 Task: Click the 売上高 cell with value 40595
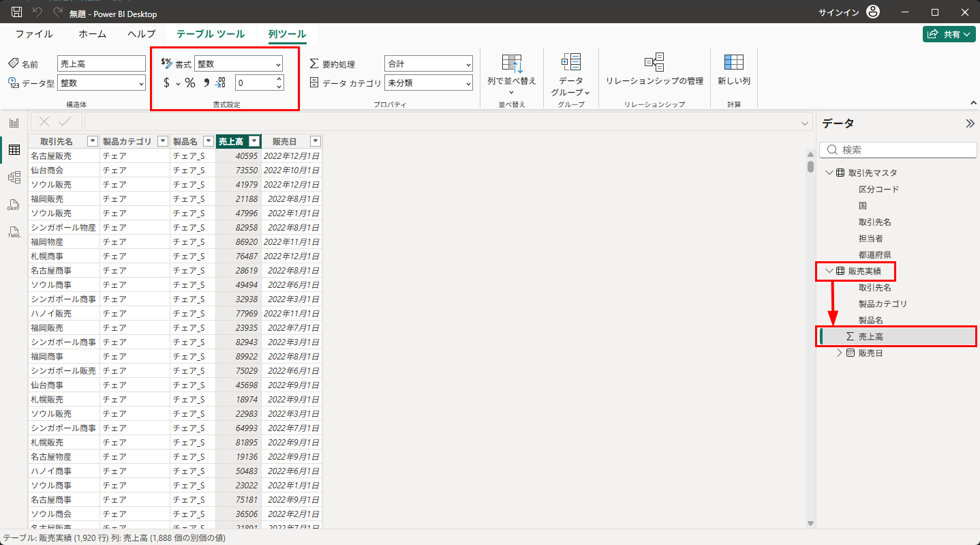[239, 156]
